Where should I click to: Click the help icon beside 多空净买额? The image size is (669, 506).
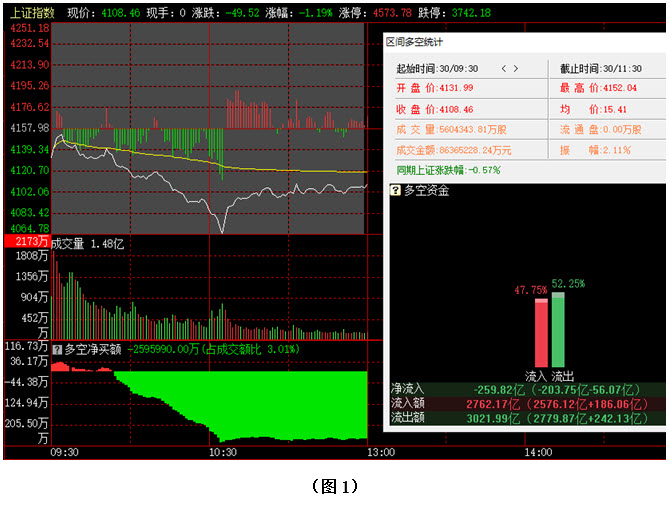click(x=57, y=349)
